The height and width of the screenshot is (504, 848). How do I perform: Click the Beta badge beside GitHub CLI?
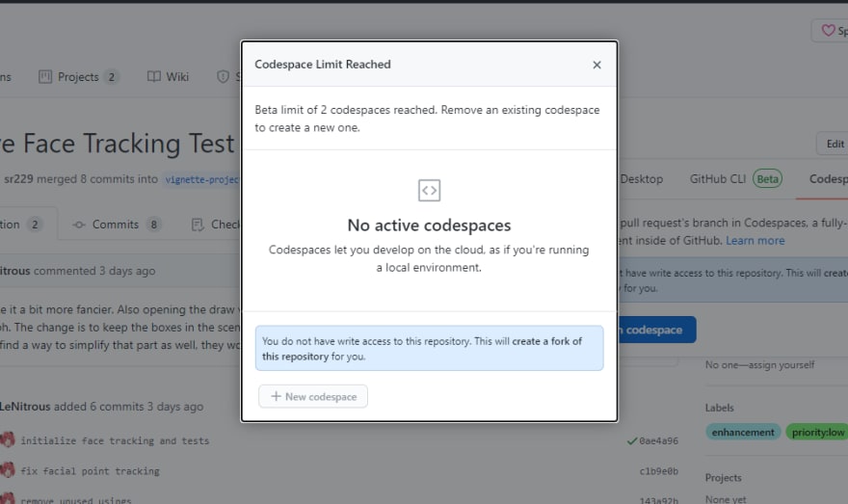point(767,179)
